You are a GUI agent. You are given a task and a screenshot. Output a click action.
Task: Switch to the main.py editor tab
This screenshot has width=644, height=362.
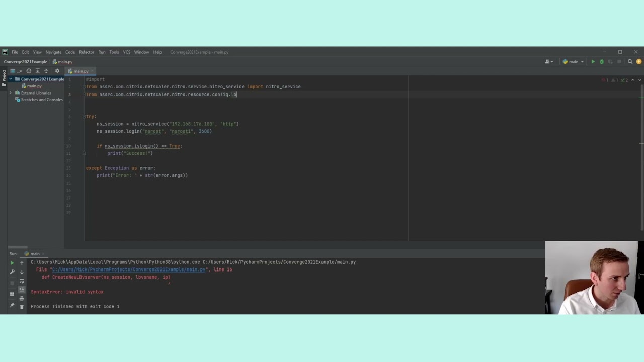(x=81, y=71)
